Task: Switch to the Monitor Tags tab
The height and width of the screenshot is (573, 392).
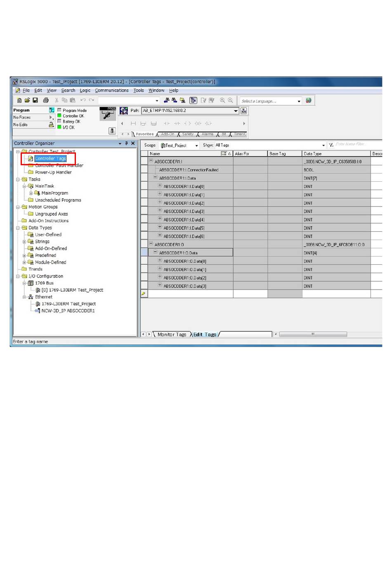Action: pos(172,335)
